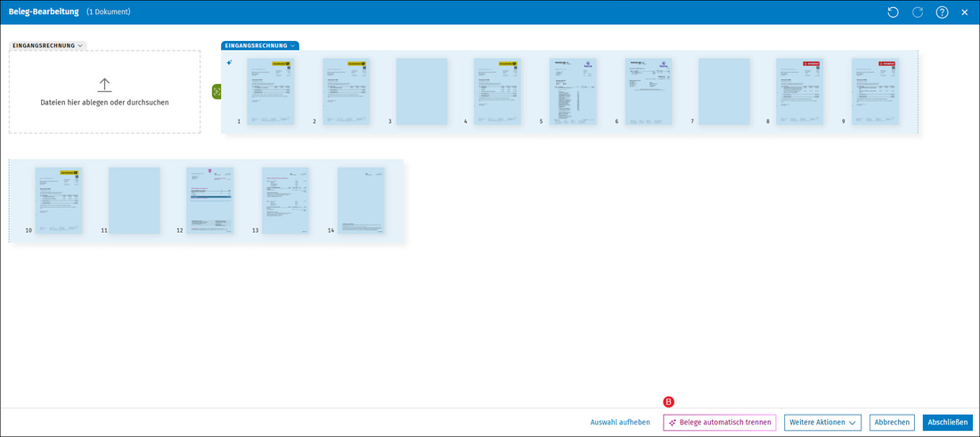Select page 1 thumbnail
The width and height of the screenshot is (980, 437).
point(271,91)
